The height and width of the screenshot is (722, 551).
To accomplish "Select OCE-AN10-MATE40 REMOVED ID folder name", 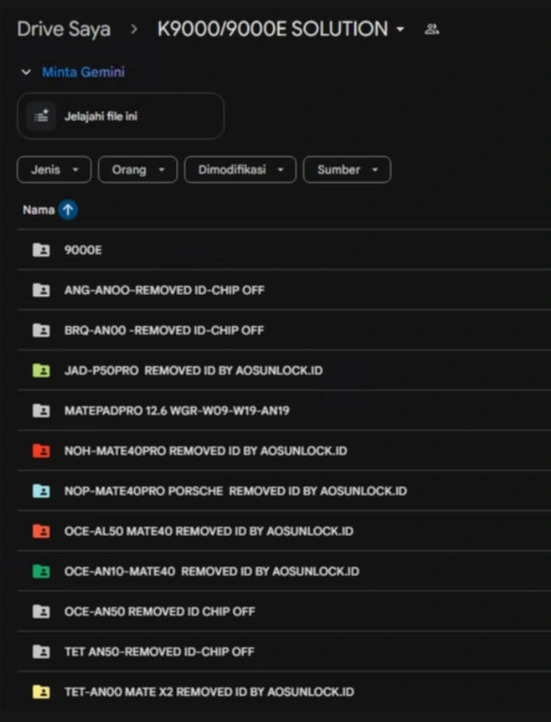I will click(212, 571).
